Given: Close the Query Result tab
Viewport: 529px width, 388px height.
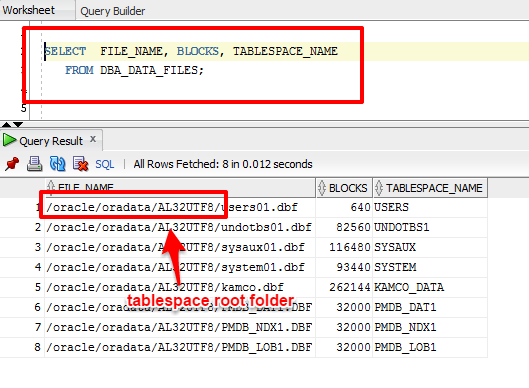Looking at the screenshot, I should tap(93, 139).
